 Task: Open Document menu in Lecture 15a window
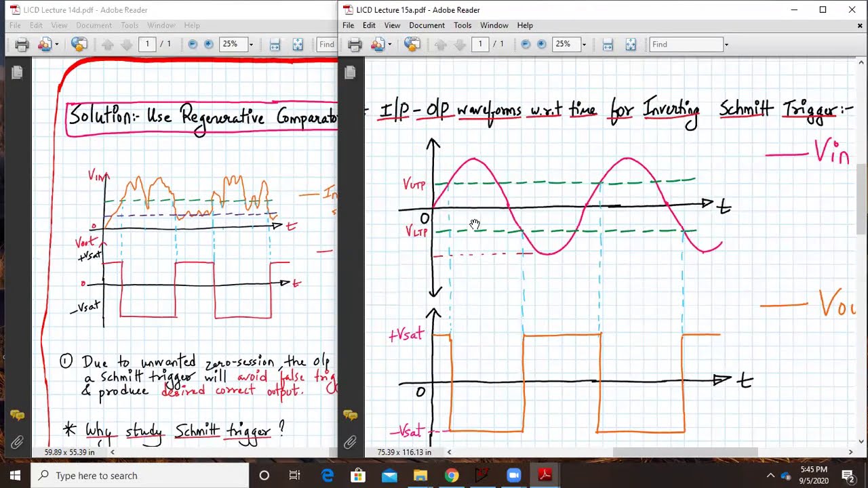427,25
